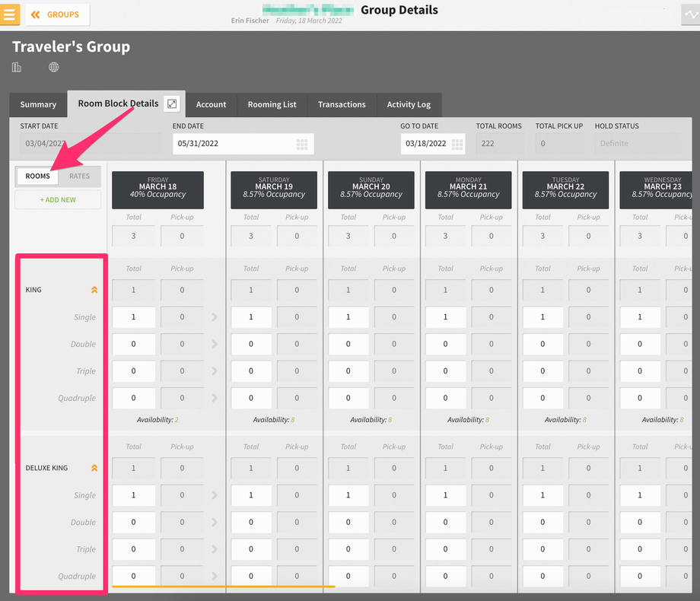The width and height of the screenshot is (700, 601).
Task: Copy King Triple March 18 value forward
Action: pyautogui.click(x=215, y=371)
